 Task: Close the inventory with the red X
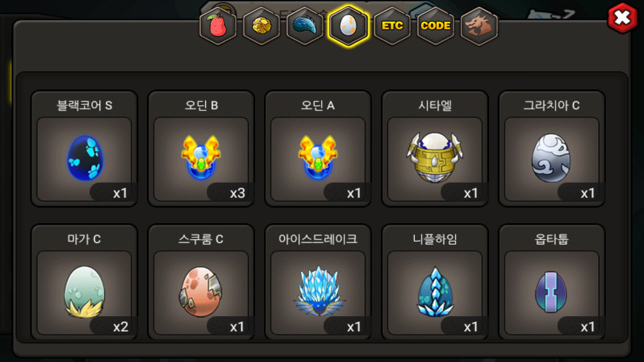click(623, 18)
